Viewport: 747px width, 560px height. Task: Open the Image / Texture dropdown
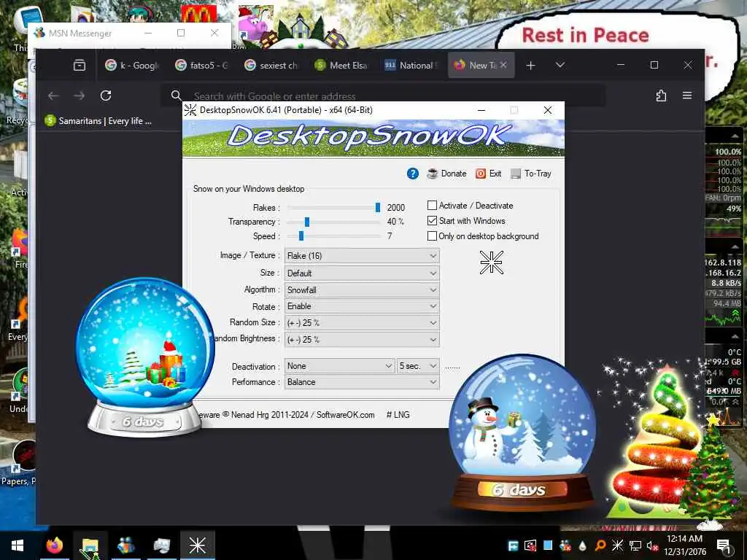click(x=362, y=256)
